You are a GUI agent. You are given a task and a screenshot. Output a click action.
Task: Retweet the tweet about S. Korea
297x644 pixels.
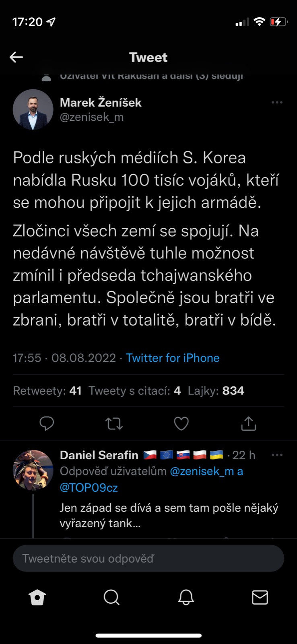tap(114, 423)
